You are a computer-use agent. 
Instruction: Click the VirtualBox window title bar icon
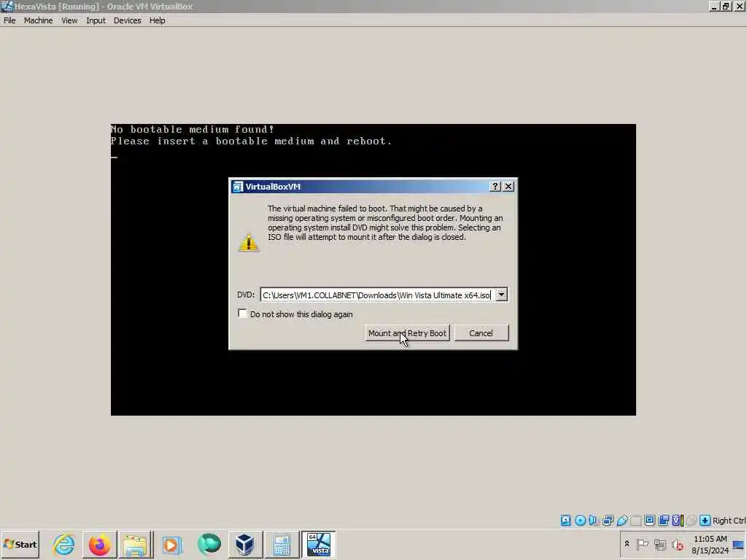tap(7, 6)
